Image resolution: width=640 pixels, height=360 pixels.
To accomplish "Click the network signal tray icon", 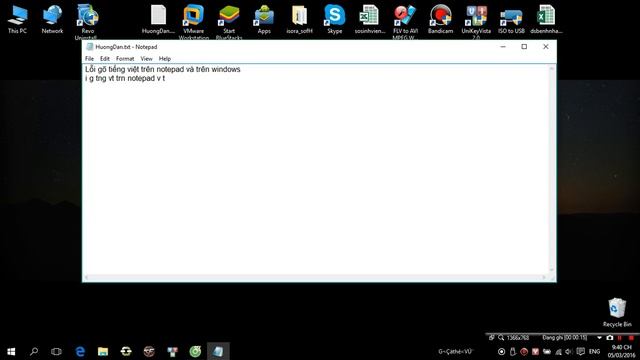I will click(x=558, y=351).
